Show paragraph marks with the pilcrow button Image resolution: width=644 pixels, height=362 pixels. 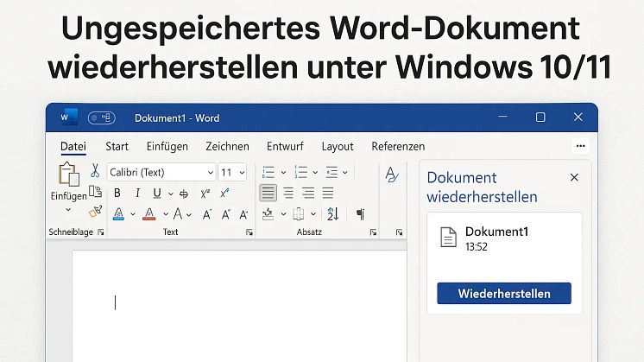[360, 214]
